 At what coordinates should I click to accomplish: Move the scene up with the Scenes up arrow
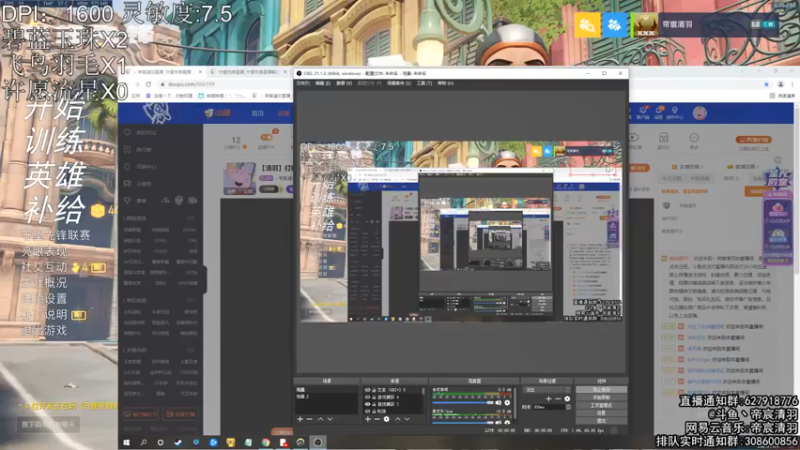(320, 419)
